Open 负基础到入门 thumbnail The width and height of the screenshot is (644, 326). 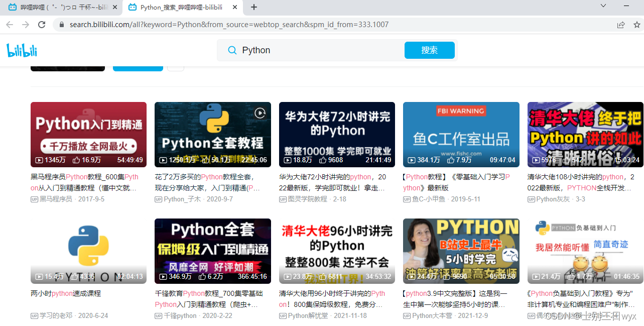tap(585, 251)
